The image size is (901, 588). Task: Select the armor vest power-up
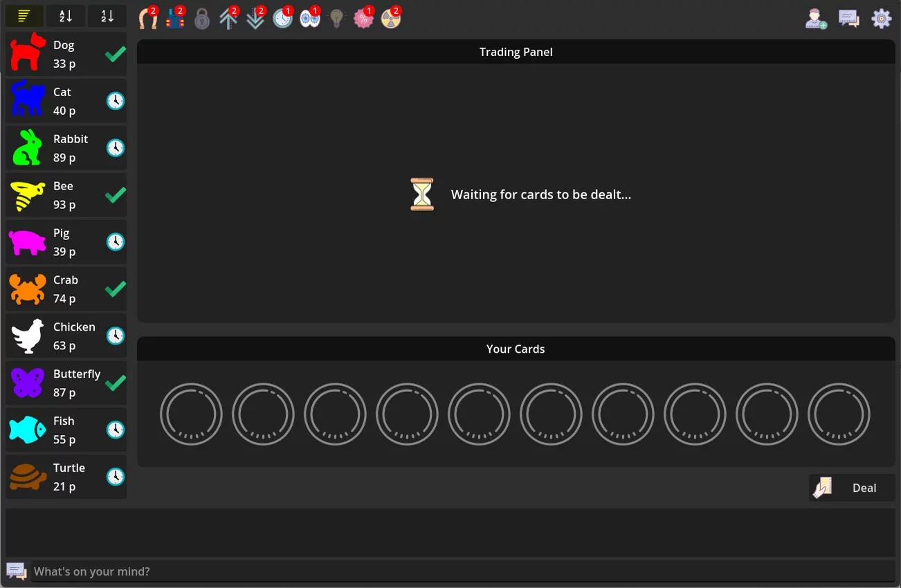point(175,18)
